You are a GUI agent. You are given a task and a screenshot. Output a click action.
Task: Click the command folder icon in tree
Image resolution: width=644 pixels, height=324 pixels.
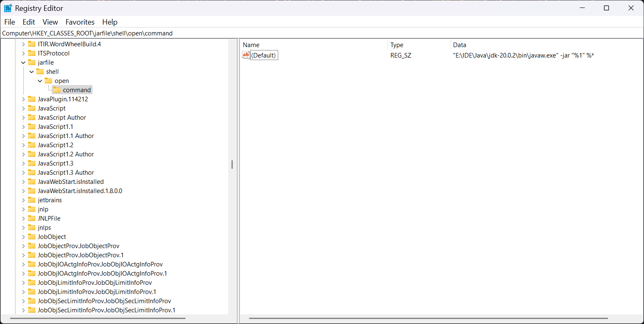click(x=57, y=90)
